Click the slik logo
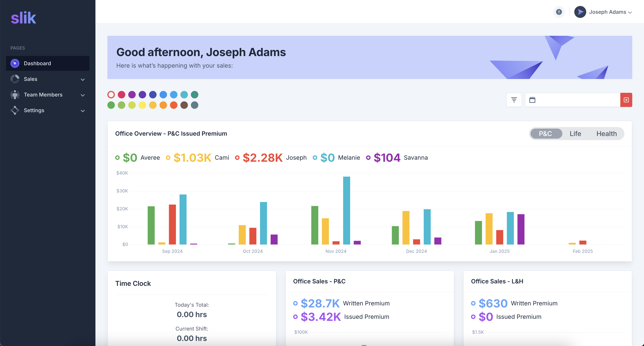Screen dimensions: 644x346 tap(23, 18)
